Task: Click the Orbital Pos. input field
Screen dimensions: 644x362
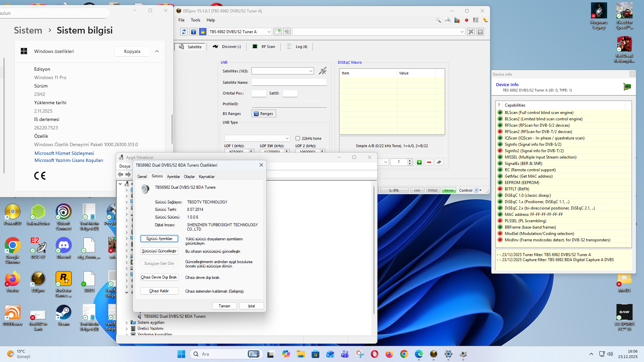Action: pyautogui.click(x=259, y=94)
